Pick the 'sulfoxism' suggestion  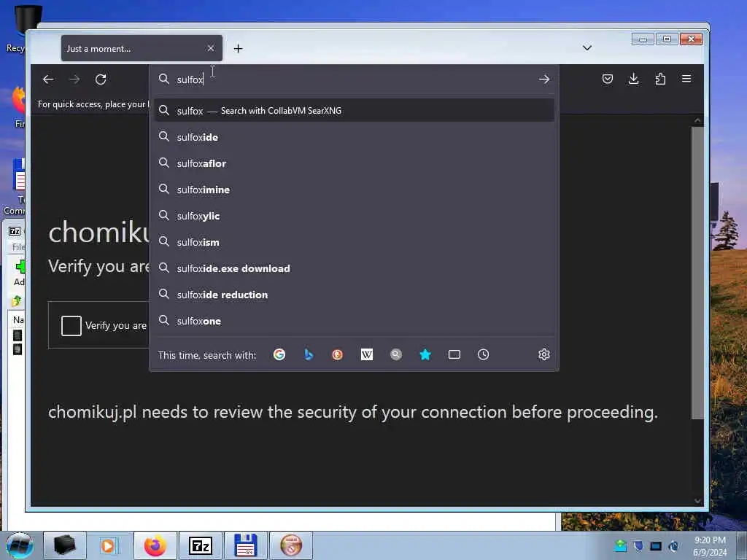pos(354,242)
